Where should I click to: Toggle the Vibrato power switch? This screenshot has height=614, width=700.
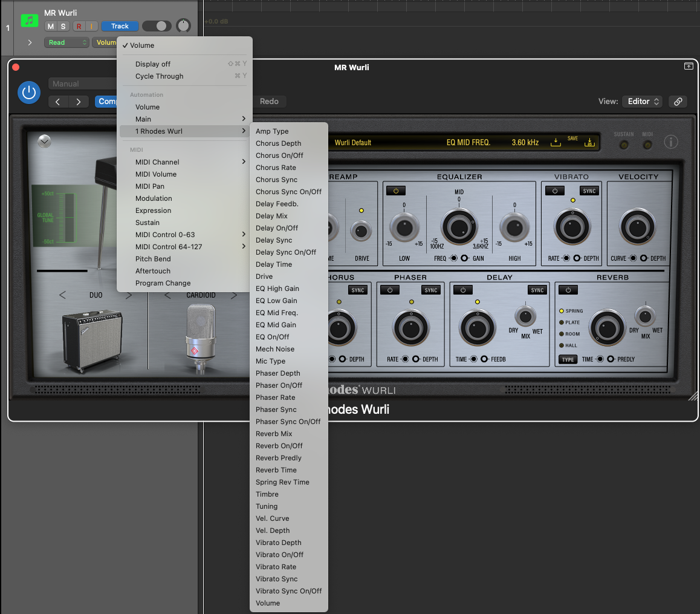tap(554, 191)
